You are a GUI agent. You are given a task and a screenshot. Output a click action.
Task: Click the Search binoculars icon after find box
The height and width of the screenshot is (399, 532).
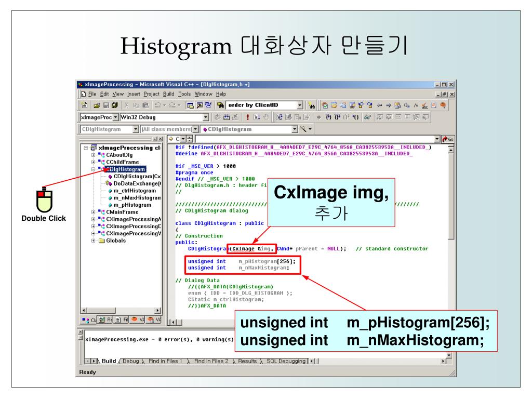click(312, 105)
